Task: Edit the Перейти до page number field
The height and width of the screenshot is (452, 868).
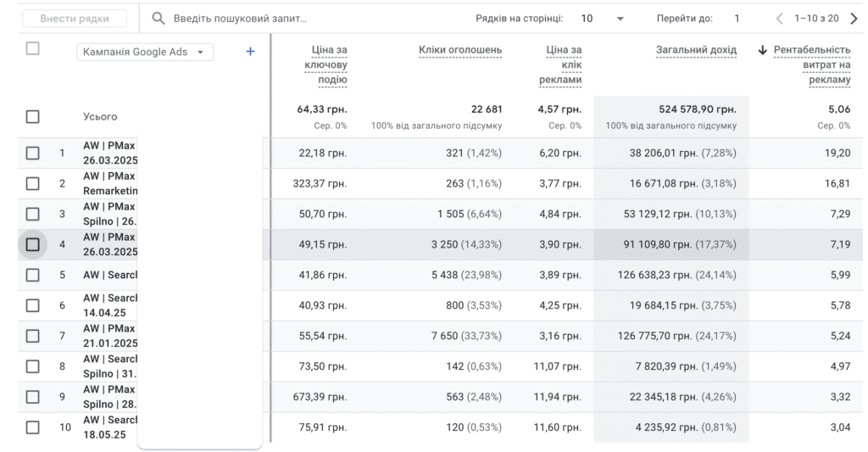Action: coord(737,18)
